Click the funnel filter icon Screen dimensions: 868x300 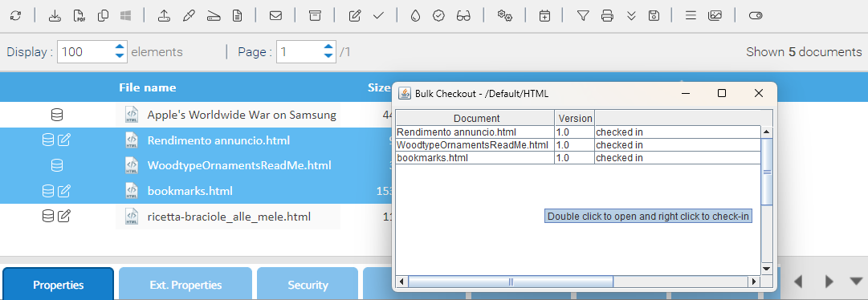pyautogui.click(x=583, y=16)
